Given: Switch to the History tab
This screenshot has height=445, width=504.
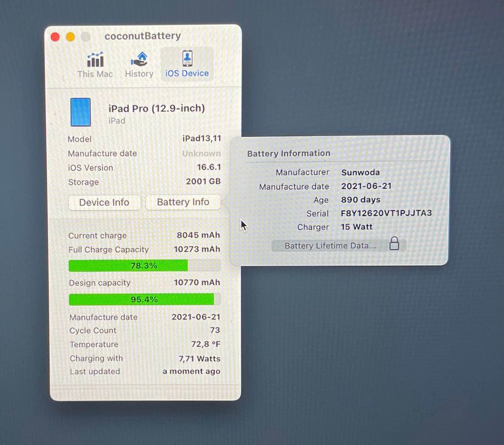Looking at the screenshot, I should [139, 65].
